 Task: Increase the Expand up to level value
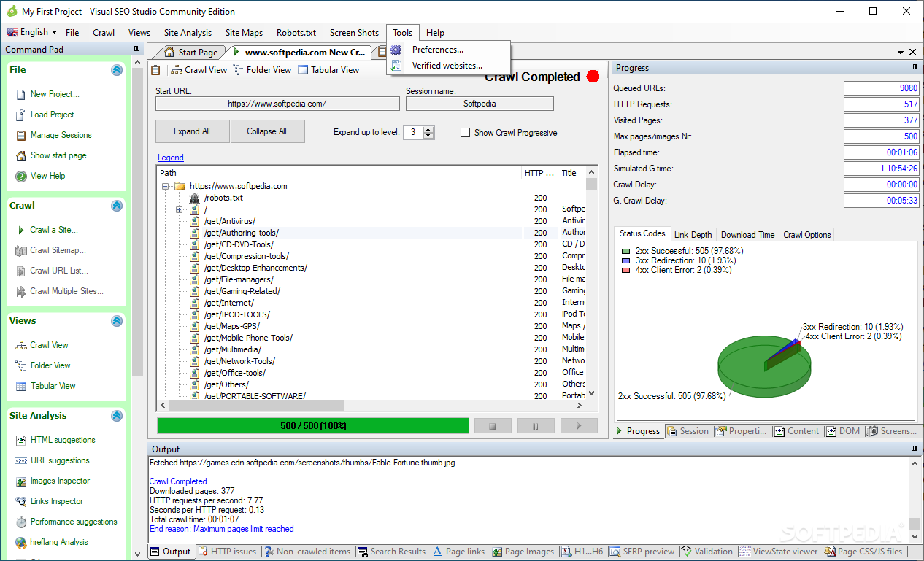click(429, 129)
